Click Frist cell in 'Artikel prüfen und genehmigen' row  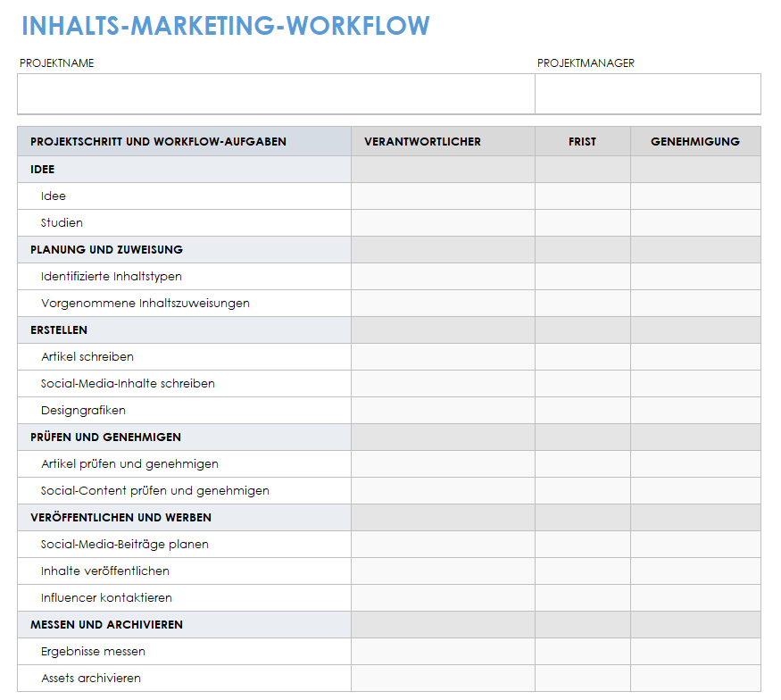[x=583, y=464]
